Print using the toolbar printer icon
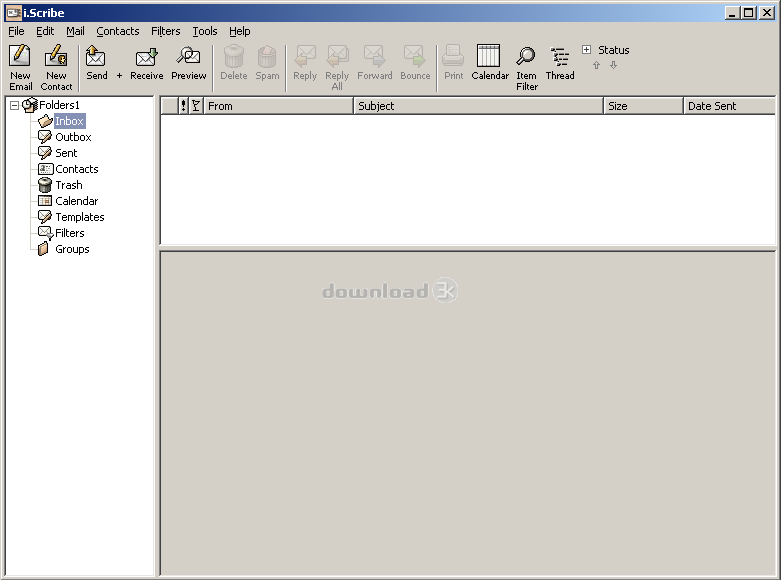Viewport: 781px width, 580px height. [x=453, y=62]
